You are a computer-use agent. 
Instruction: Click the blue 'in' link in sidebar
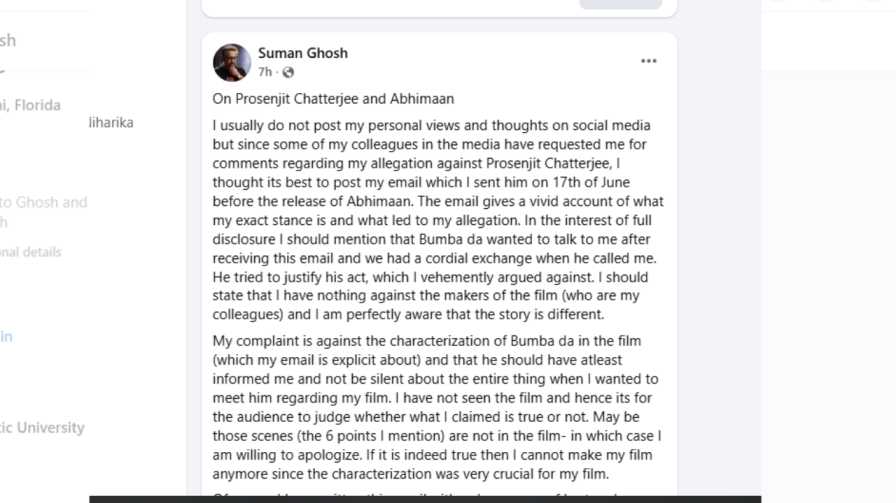[6, 337]
